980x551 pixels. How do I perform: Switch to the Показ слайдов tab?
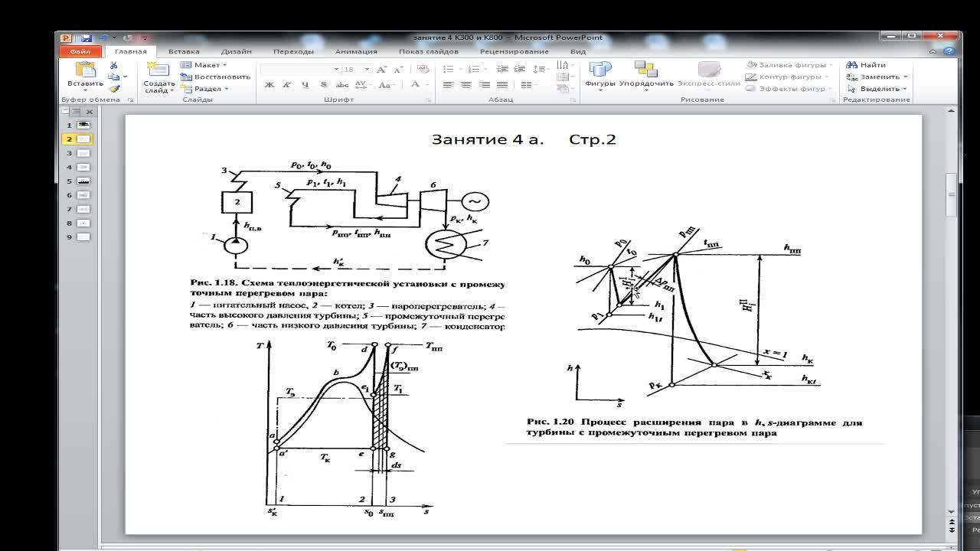[429, 51]
